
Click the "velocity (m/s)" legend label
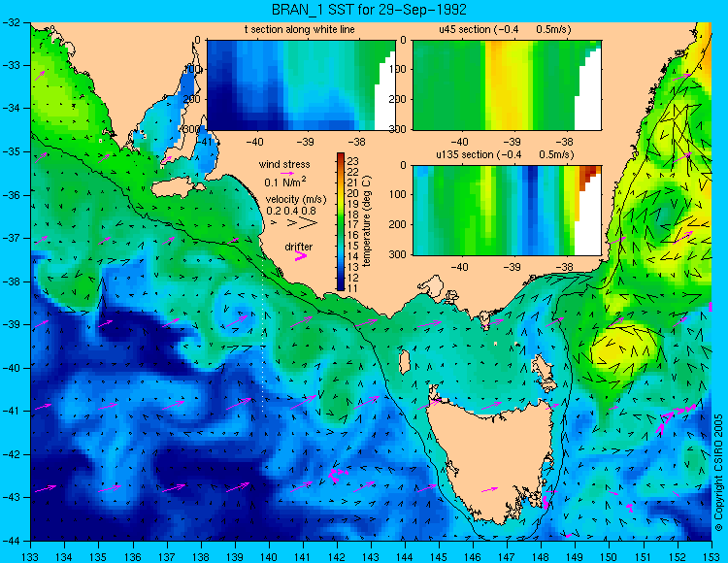coord(296,200)
